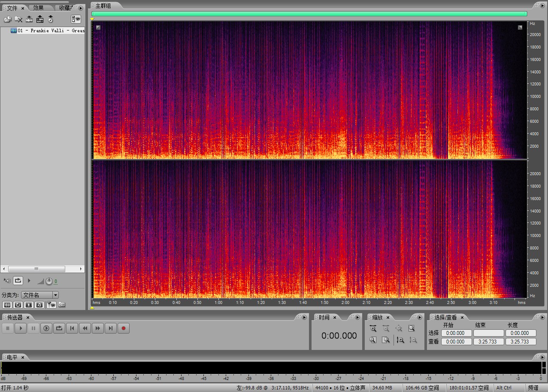Click the Go to End transport button
The height and width of the screenshot is (392, 548).
(x=111, y=328)
